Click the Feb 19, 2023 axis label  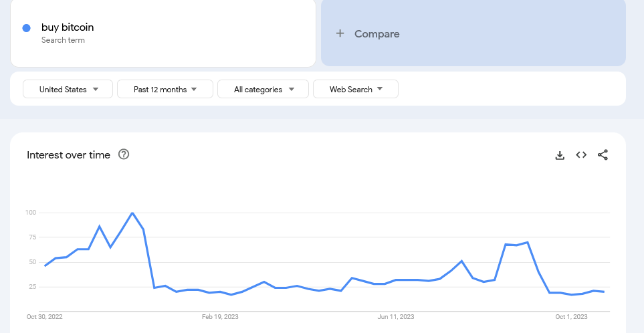[220, 317]
